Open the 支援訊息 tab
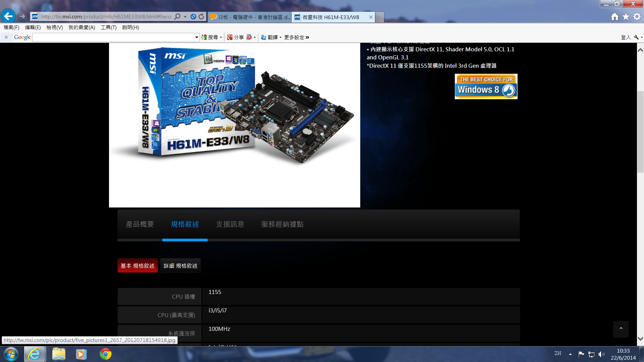 click(x=230, y=224)
